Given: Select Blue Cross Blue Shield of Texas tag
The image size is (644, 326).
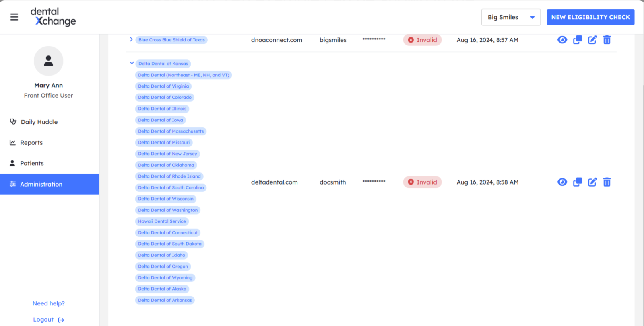Looking at the screenshot, I should (171, 40).
